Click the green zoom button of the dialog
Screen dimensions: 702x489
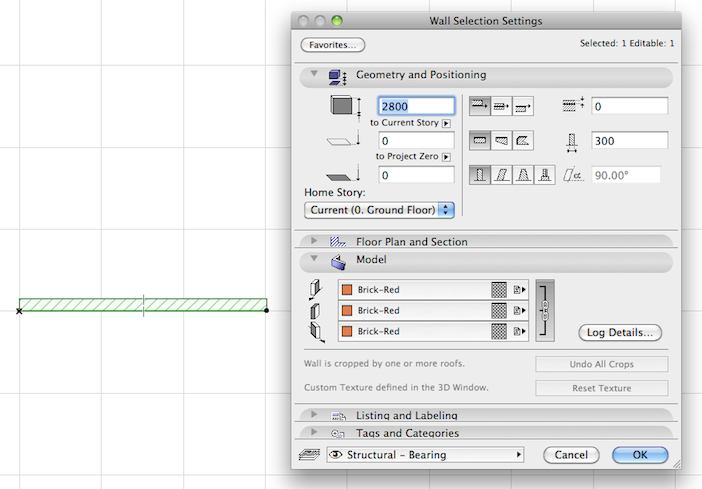337,21
